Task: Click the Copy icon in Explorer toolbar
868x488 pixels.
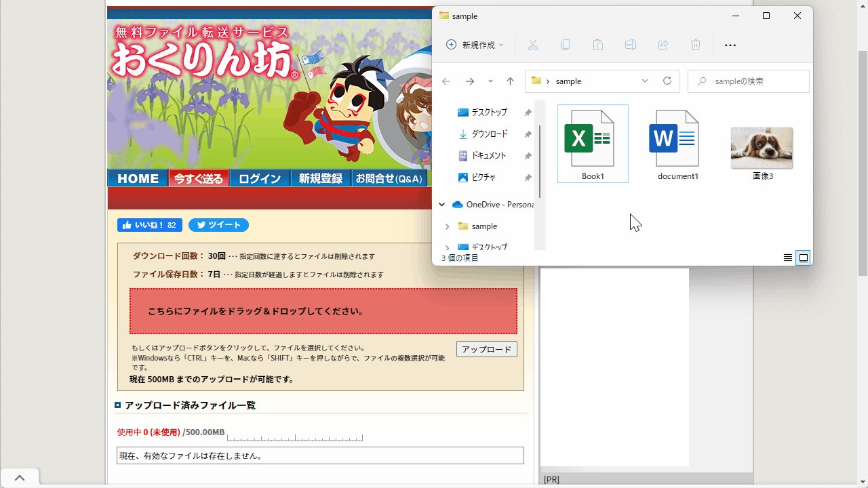Action: pyautogui.click(x=566, y=45)
